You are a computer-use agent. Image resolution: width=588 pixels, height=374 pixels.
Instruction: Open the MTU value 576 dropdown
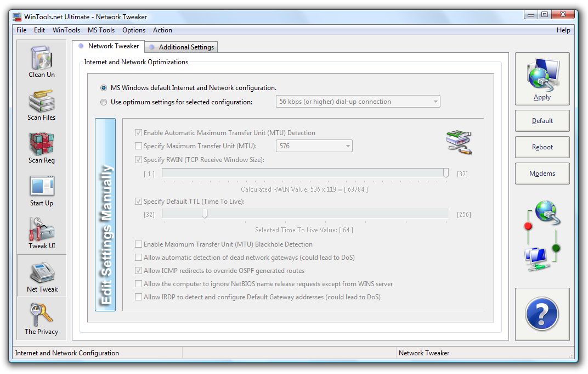tap(314, 146)
